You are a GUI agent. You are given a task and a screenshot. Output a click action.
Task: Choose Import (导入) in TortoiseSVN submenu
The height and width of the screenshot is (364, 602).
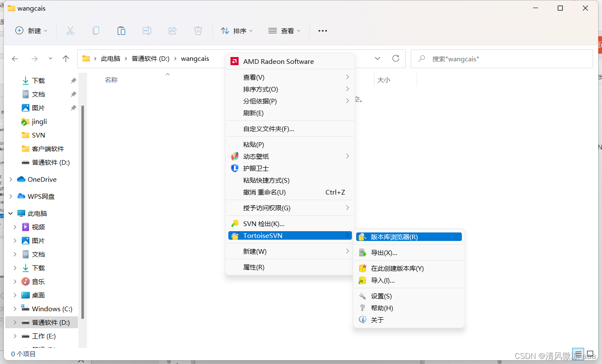tap(409, 280)
